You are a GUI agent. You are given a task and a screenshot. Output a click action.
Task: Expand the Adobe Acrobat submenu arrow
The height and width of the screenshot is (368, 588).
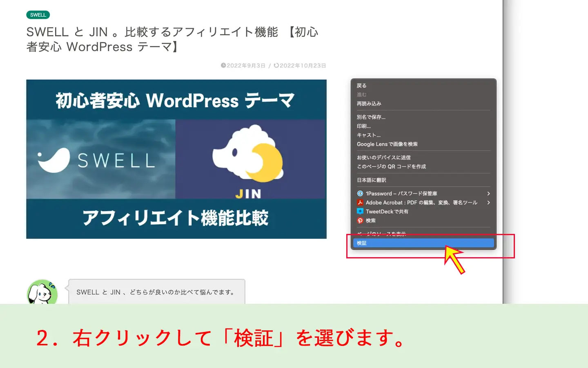tap(488, 203)
